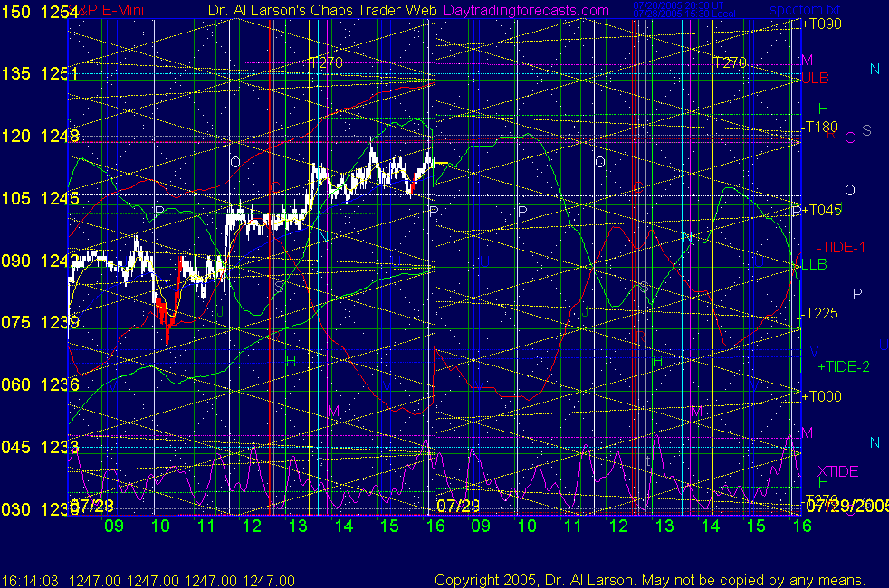
Task: Select the 075 1239 price axis label
Action: [x=40, y=322]
